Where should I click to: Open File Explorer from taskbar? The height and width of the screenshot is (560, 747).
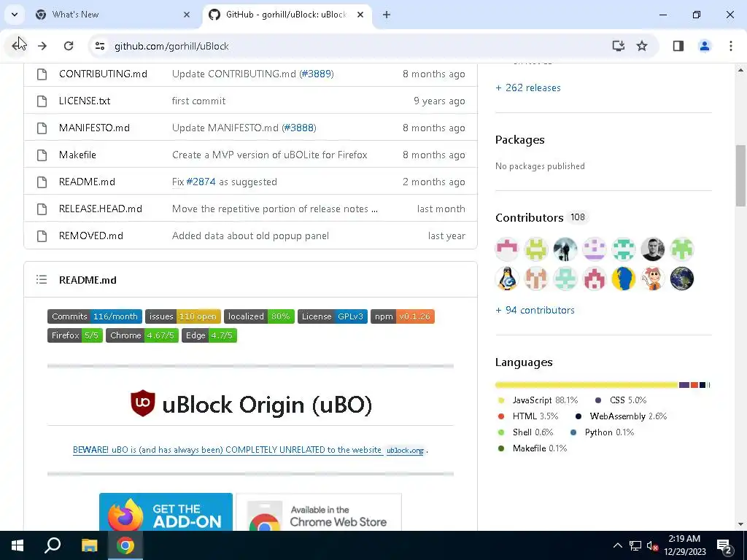89,545
